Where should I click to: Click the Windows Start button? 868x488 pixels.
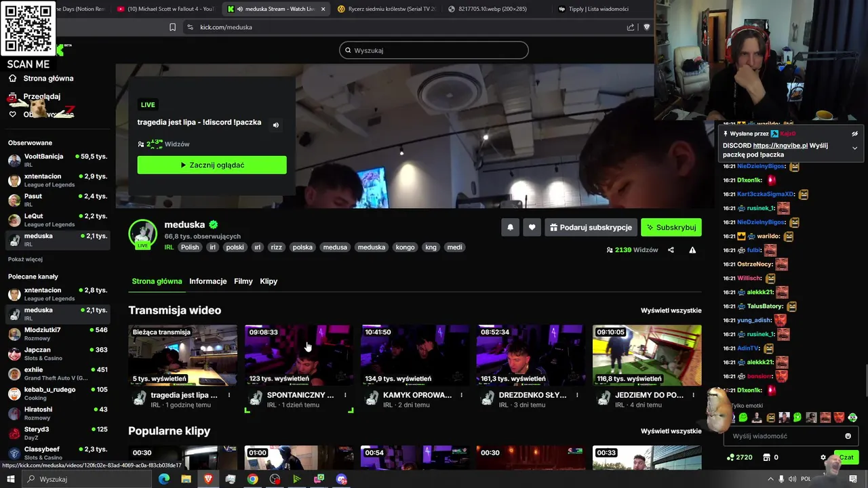click(12, 479)
